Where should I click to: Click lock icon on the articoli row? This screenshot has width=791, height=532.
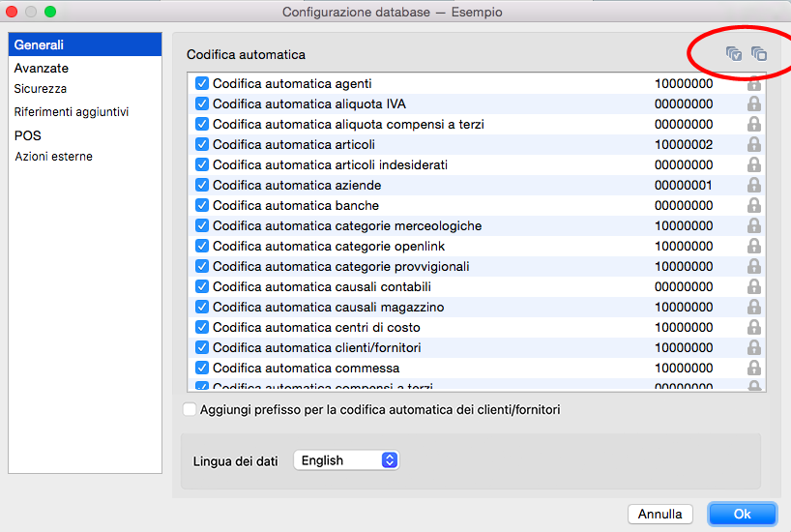pos(754,145)
